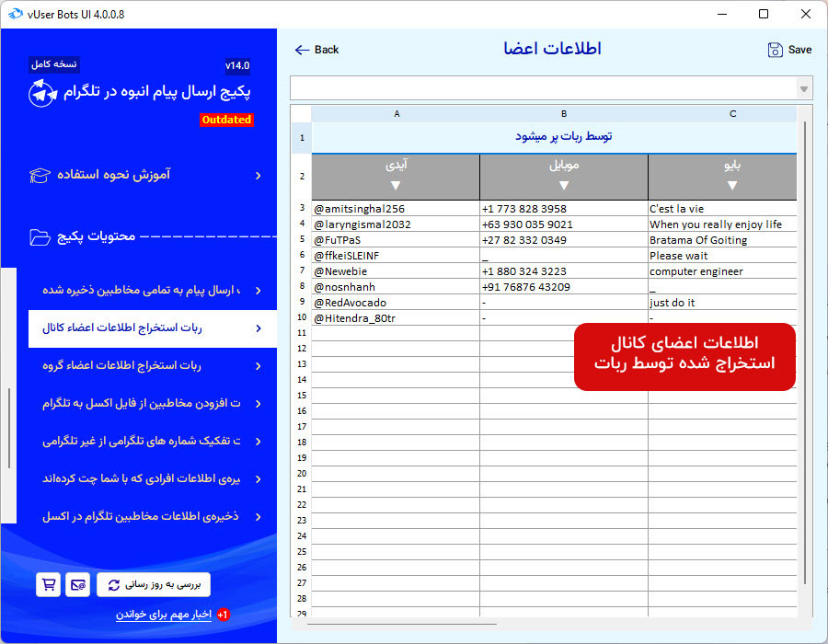
Task: Open آموزش نحوه استفاده menu item
Action: click(147, 175)
